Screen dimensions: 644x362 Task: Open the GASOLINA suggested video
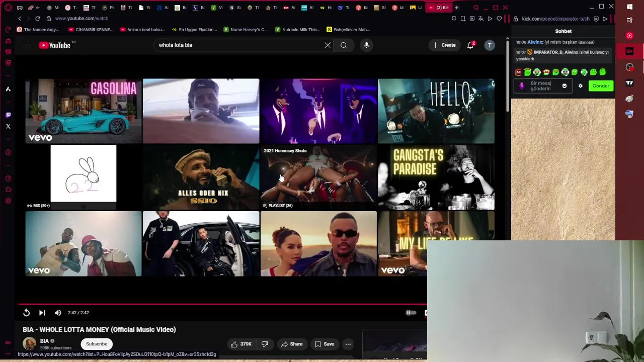[84, 111]
